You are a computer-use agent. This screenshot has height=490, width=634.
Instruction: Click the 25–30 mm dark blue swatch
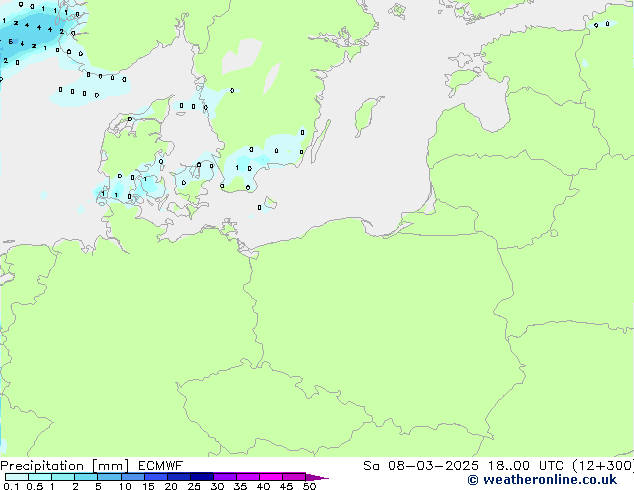(x=201, y=477)
